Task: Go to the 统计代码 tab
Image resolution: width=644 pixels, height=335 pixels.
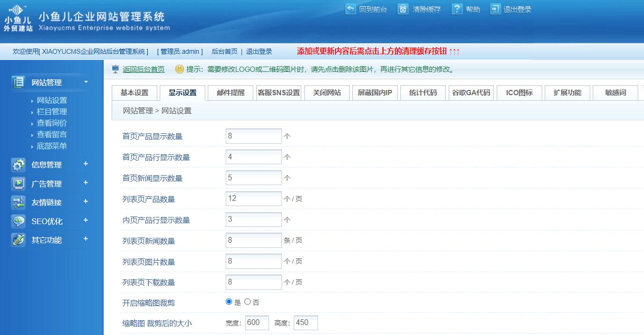Action: [423, 93]
